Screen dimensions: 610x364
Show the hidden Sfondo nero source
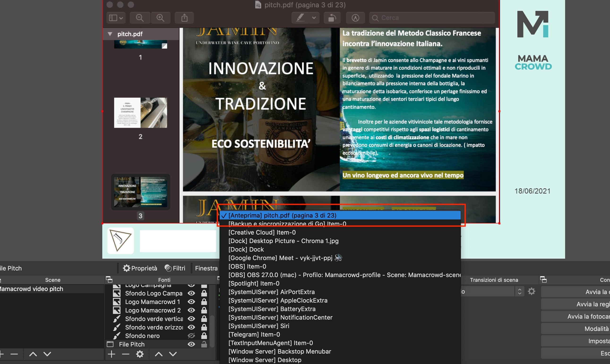pyautogui.click(x=191, y=336)
